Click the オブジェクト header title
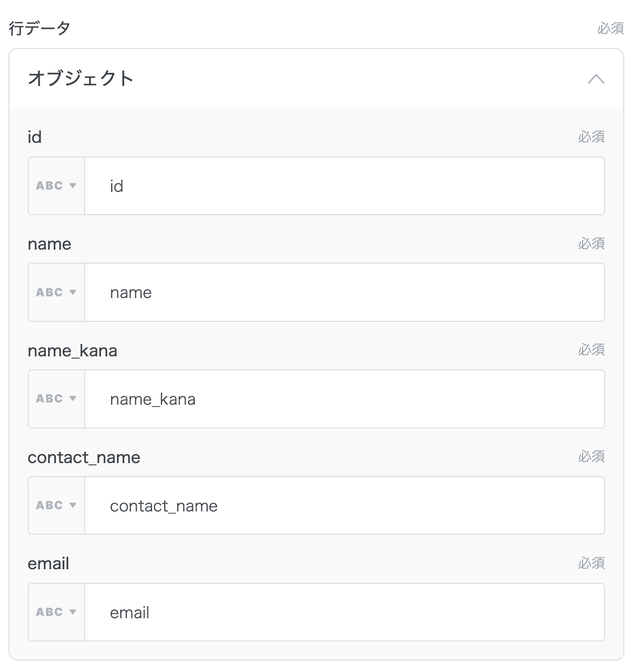Image resolution: width=630 pixels, height=672 pixels. (x=81, y=78)
